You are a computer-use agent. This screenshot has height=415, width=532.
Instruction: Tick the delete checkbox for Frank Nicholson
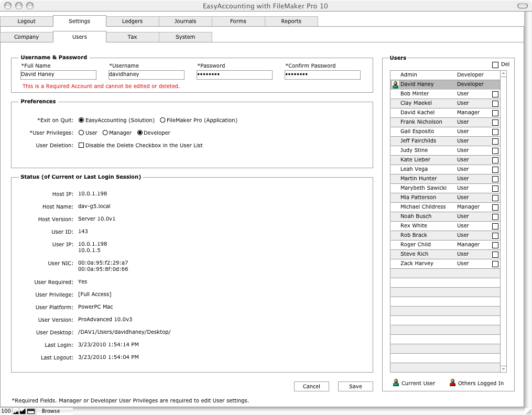click(495, 123)
